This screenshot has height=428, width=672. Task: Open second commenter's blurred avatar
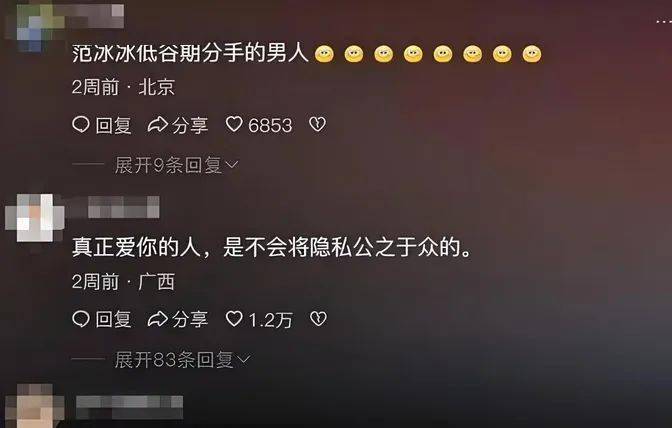tap(35, 218)
